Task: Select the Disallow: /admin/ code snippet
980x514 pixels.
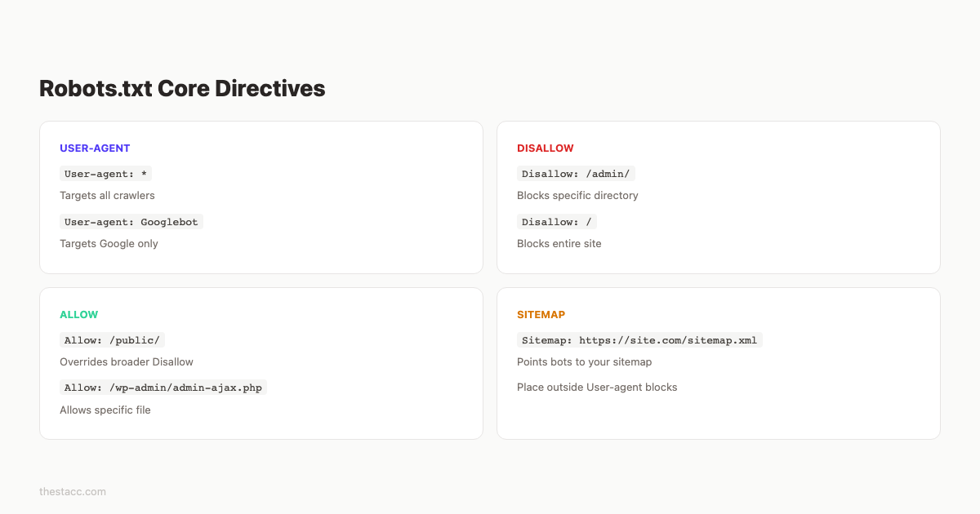Action: tap(576, 173)
